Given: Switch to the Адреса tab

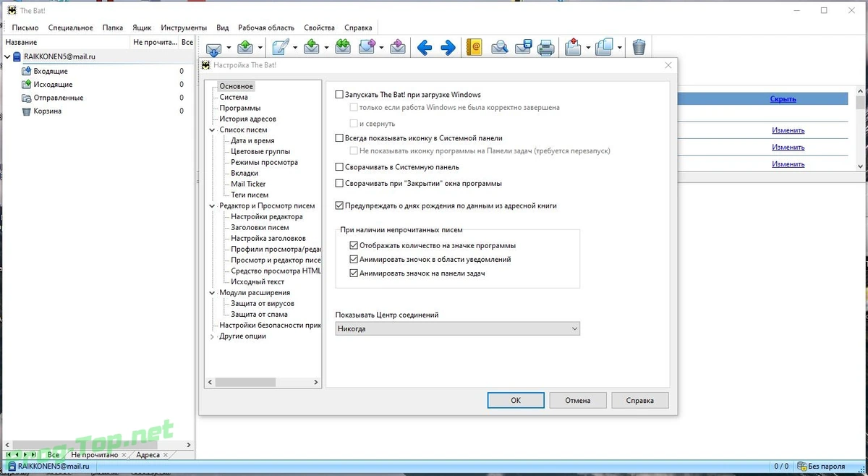Looking at the screenshot, I should click(x=148, y=455).
